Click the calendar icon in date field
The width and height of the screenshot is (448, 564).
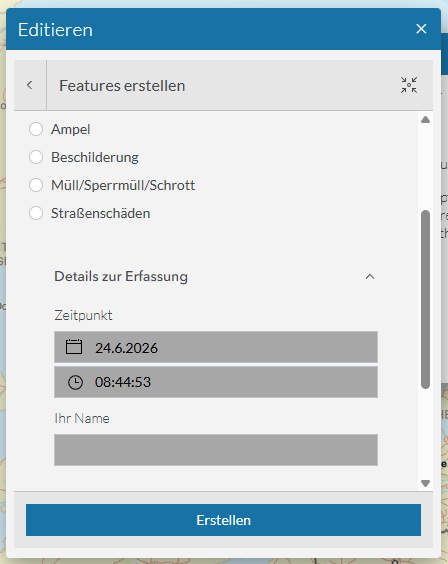[x=74, y=347]
